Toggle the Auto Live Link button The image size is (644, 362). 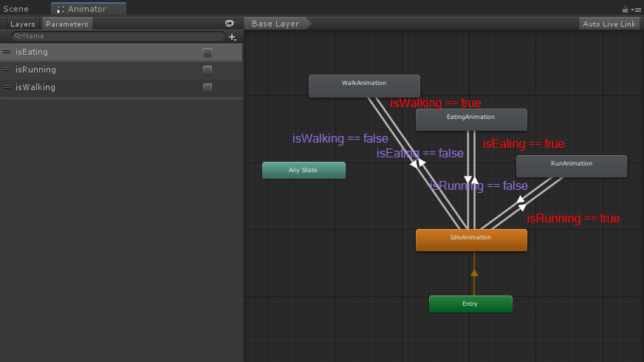(609, 24)
